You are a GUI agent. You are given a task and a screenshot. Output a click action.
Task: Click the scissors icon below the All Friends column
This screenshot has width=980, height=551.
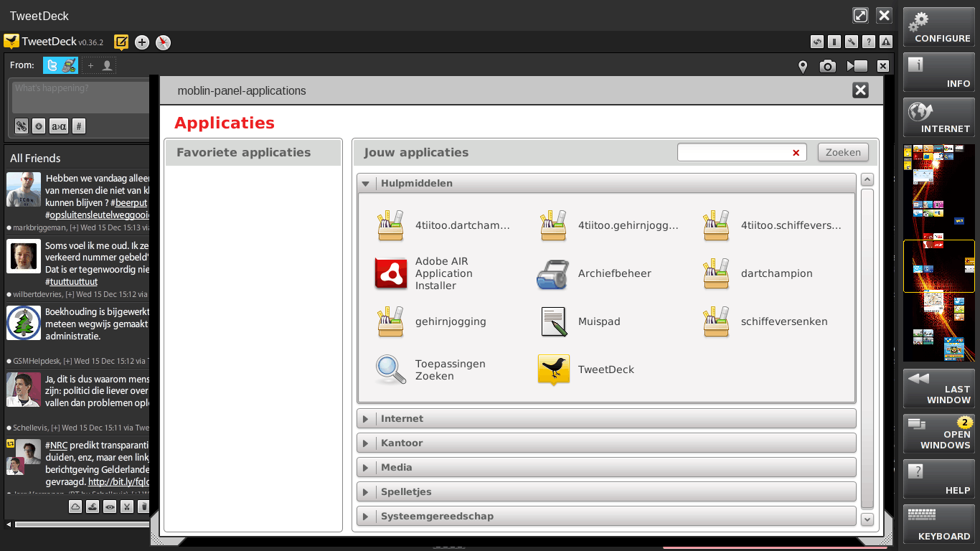[127, 507]
